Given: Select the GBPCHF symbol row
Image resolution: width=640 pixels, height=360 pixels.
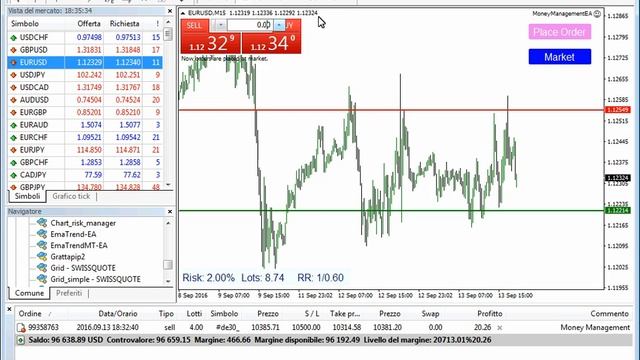Looking at the screenshot, I should point(85,162).
